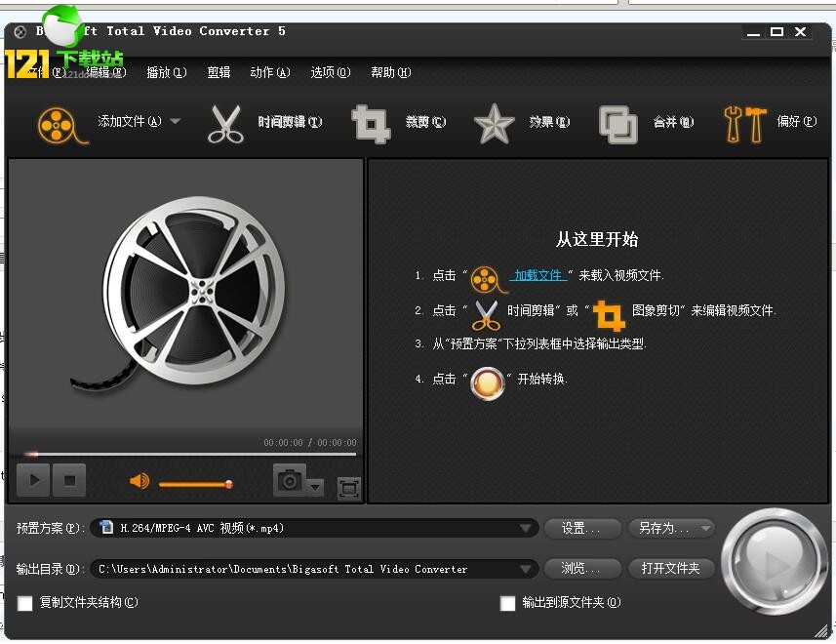Open the 剪辑 menu
836x644 pixels.
[x=219, y=72]
